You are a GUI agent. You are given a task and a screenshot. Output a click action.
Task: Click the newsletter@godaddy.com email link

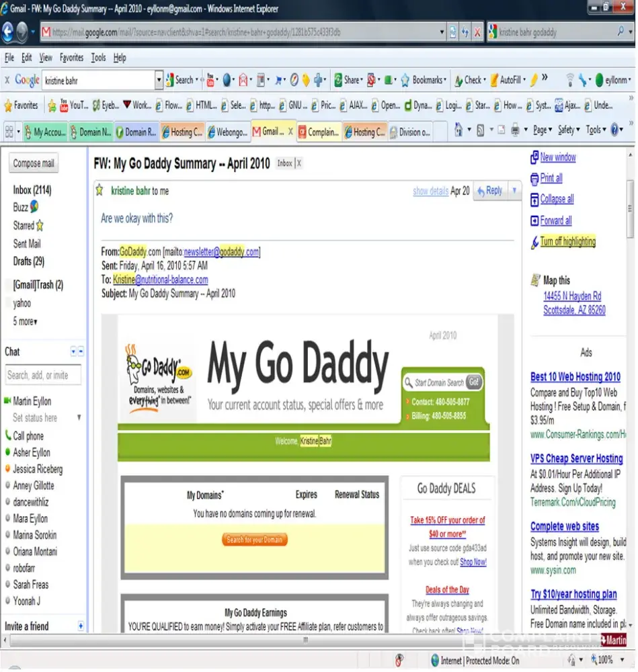click(221, 252)
